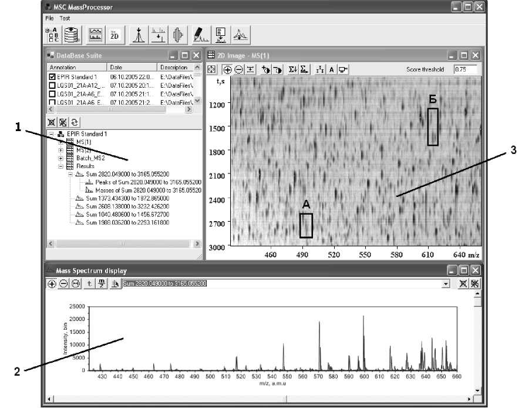Open the Test menu
The image size is (532, 408).
pyautogui.click(x=65, y=18)
